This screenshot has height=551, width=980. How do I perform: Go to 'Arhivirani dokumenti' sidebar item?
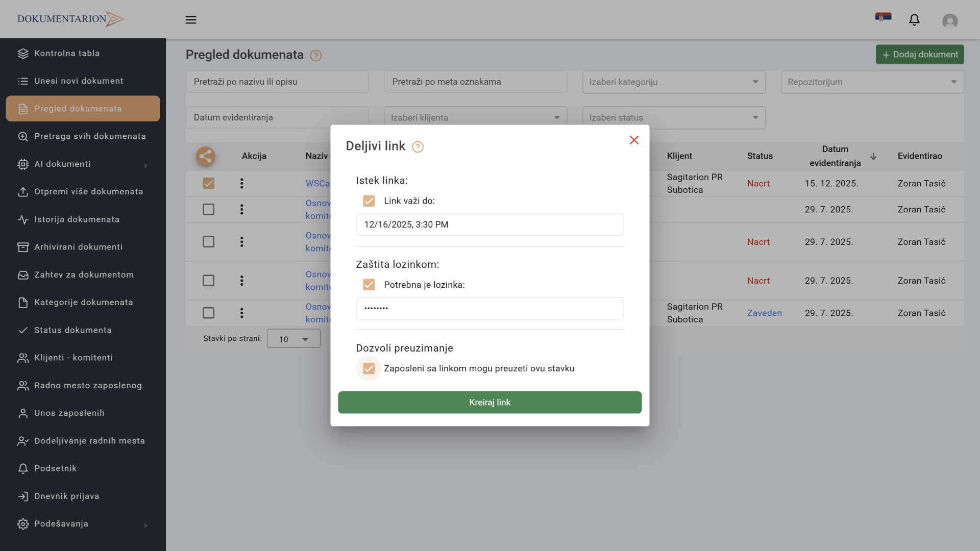[x=78, y=247]
